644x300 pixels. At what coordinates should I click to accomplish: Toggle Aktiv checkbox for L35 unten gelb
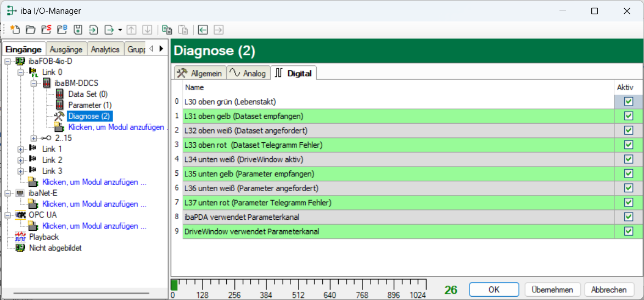tap(628, 174)
